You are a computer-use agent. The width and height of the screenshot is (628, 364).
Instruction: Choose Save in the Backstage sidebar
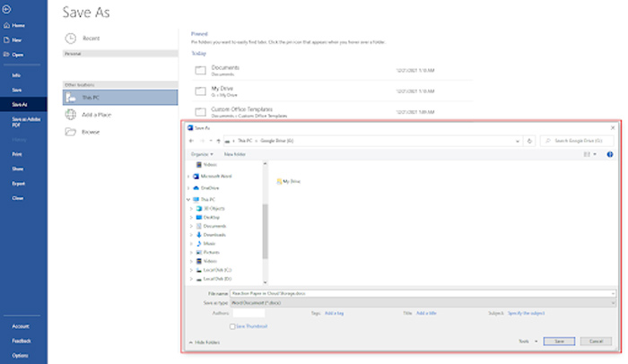point(16,90)
